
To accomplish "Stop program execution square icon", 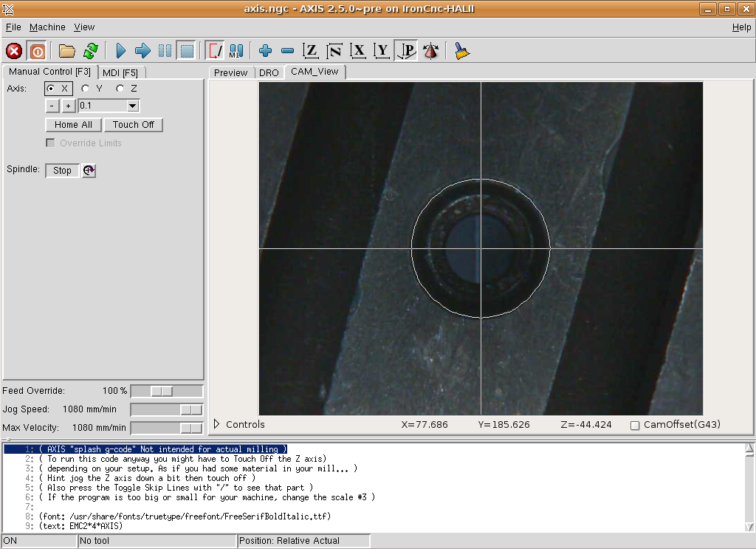I will [x=187, y=51].
